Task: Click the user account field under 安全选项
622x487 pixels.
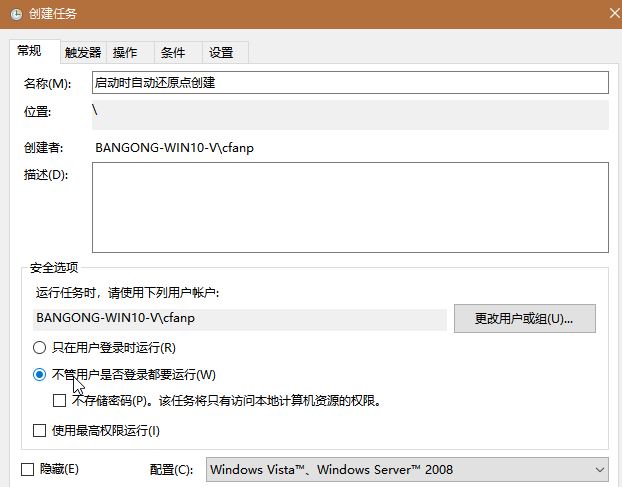Action: point(240,319)
